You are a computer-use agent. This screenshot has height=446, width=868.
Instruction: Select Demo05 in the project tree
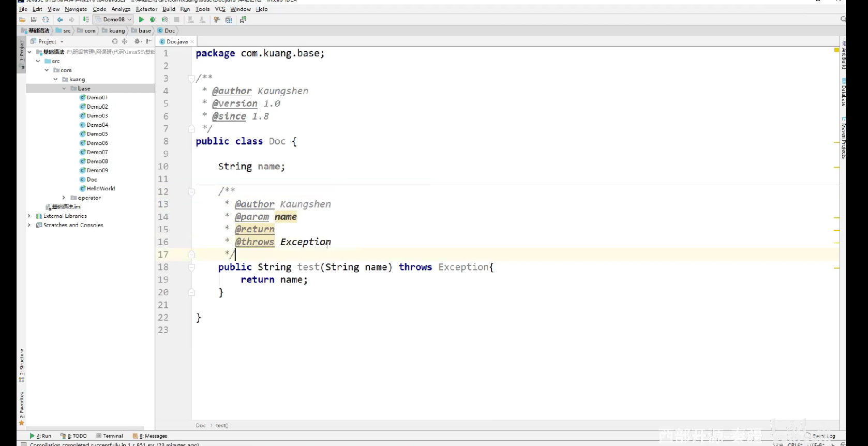tap(94, 134)
